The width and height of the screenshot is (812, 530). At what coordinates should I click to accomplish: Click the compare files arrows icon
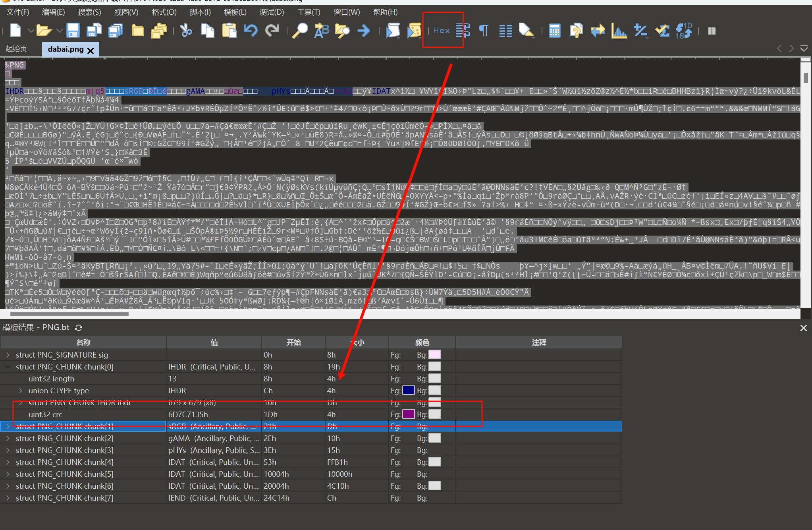coord(598,31)
